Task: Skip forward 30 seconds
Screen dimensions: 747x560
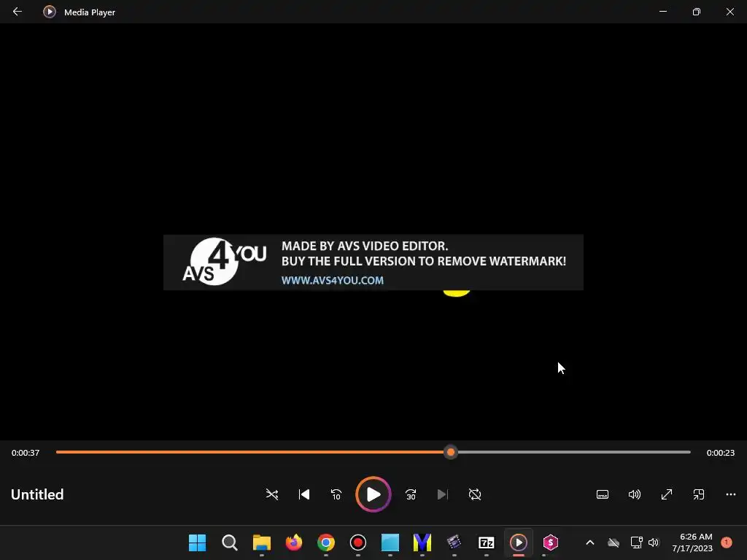Action: [411, 494]
